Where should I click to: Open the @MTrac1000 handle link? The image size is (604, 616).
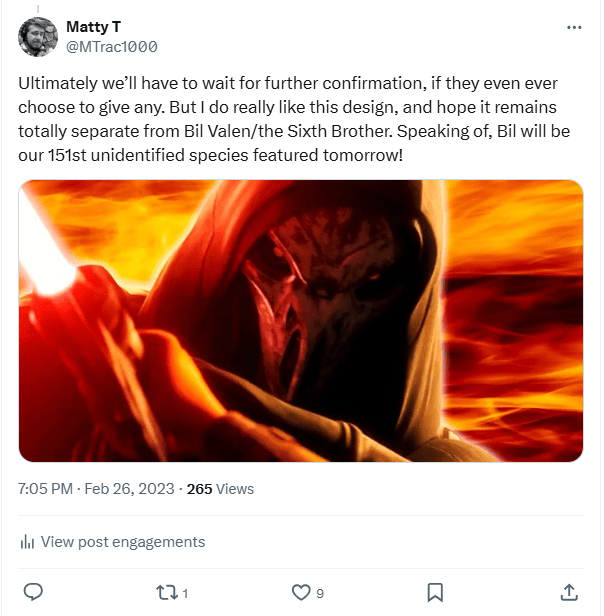[112, 46]
